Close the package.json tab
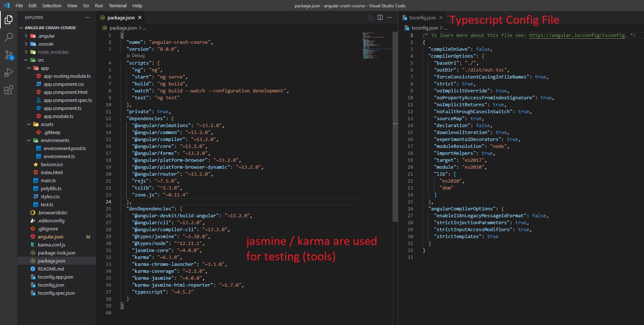This screenshot has width=644, height=325. (140, 18)
